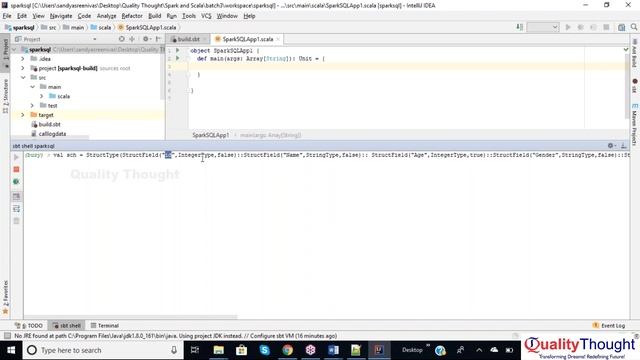
Task: Open the Project Structure icon in the toolbar
Action: [x=621, y=27]
